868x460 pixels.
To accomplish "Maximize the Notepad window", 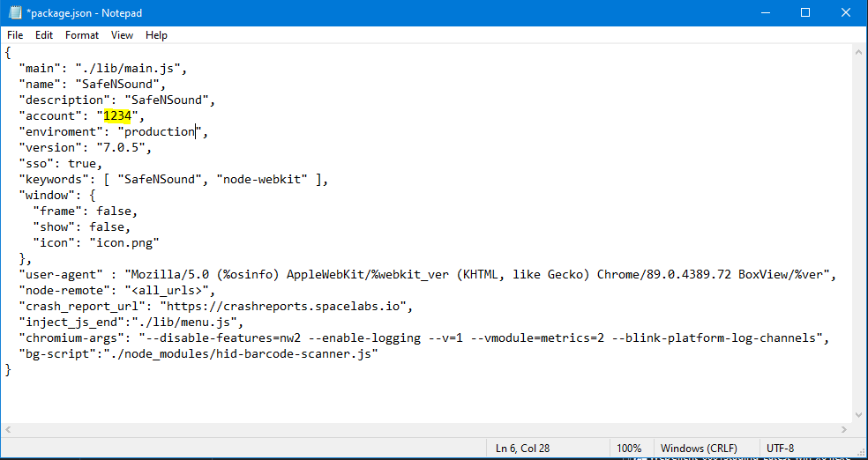I will tap(805, 12).
